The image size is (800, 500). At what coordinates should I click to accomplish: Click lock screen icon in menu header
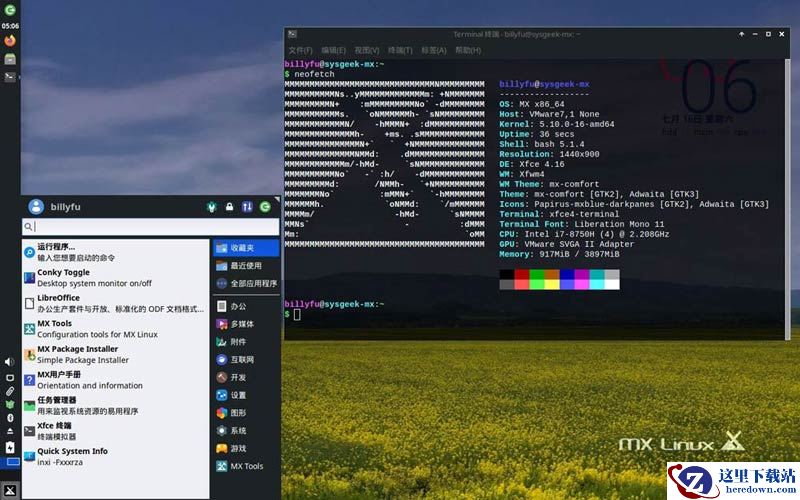pyautogui.click(x=230, y=207)
